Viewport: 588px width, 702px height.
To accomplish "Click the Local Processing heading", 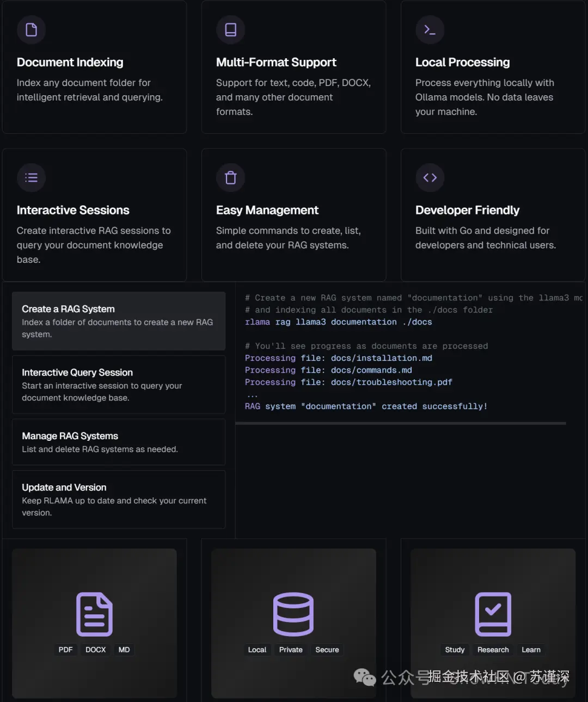I will pyautogui.click(x=463, y=62).
